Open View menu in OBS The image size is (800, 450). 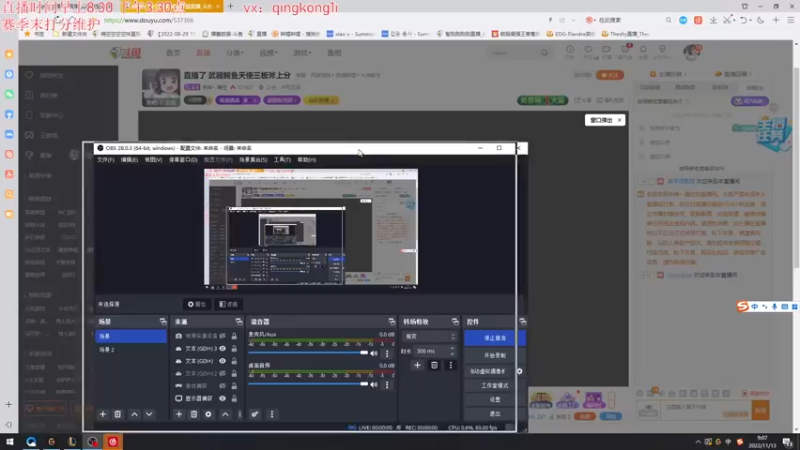[x=153, y=160]
